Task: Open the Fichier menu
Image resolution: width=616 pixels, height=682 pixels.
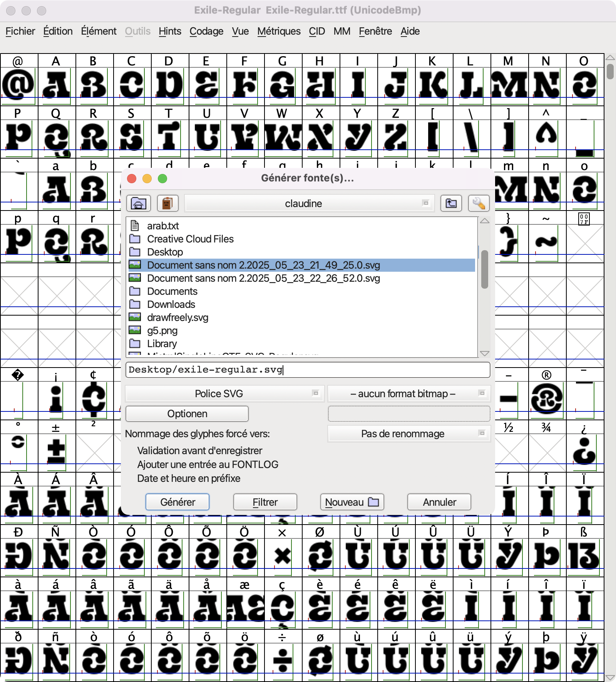Action: click(x=20, y=31)
